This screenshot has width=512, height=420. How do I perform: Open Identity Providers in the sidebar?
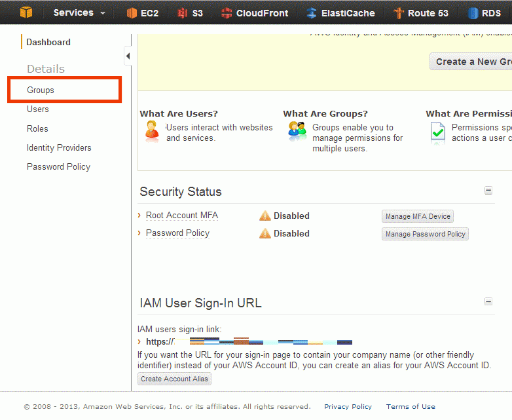[59, 147]
